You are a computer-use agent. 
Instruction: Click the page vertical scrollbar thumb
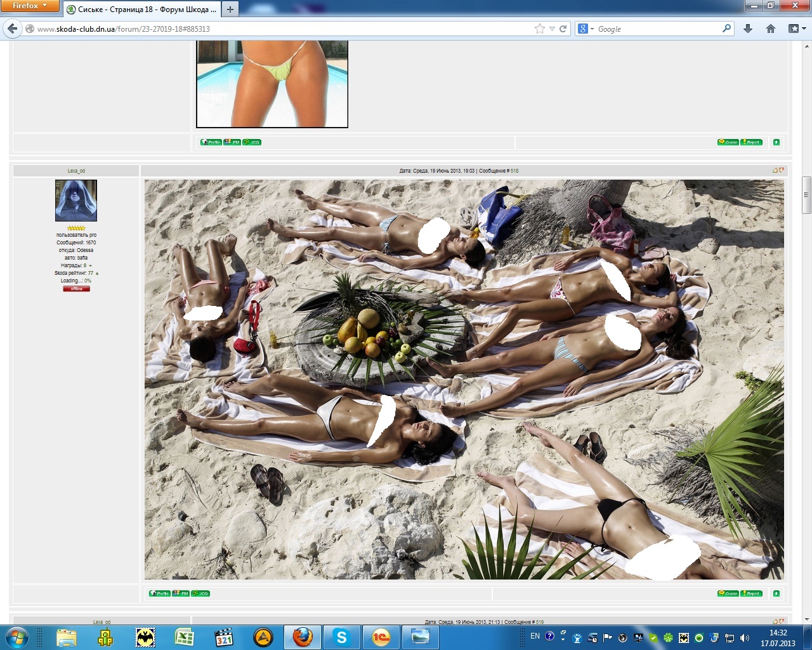point(806,196)
